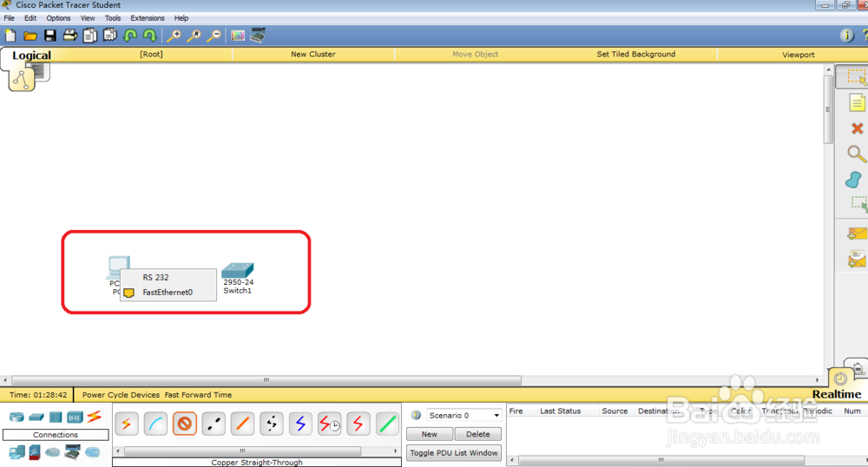The image size is (868, 467).
Task: Select the Place Note tool
Action: pyautogui.click(x=857, y=103)
